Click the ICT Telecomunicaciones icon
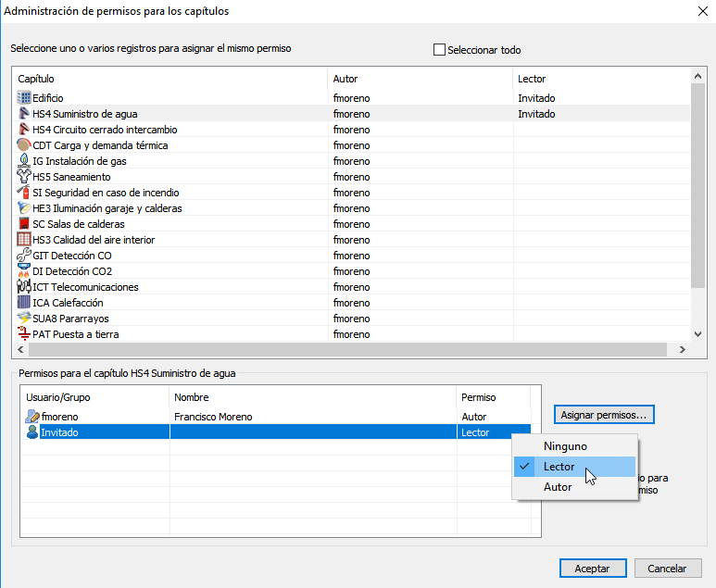 pyautogui.click(x=24, y=287)
